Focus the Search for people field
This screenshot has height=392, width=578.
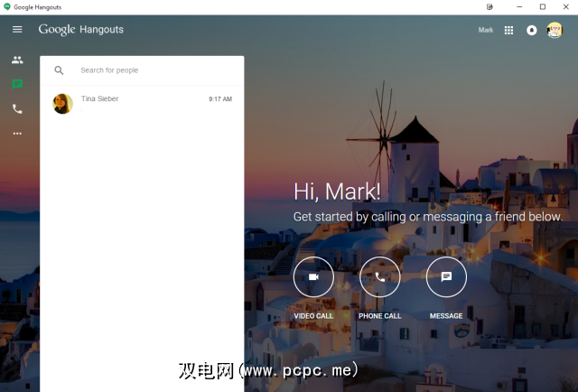tap(142, 70)
